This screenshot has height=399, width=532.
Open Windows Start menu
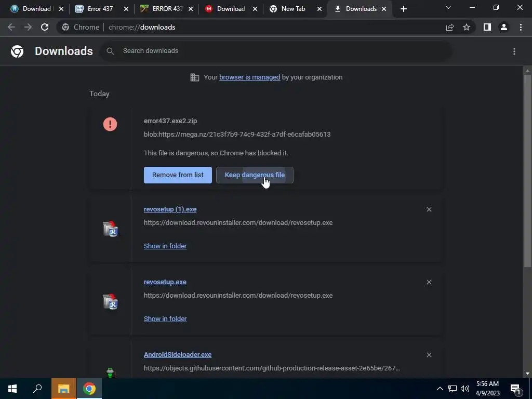12,389
